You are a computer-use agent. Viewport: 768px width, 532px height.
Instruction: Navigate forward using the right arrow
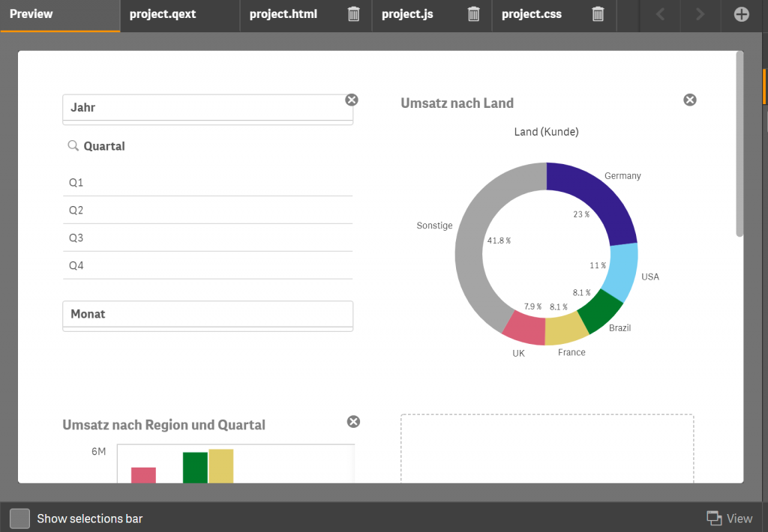(698, 14)
